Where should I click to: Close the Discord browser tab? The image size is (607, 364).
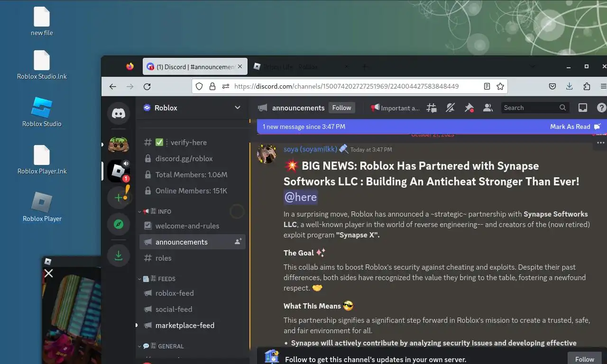pos(240,67)
